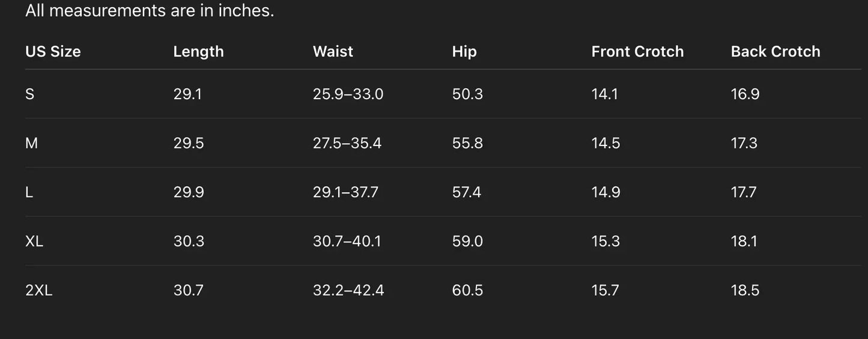Select the length value 29.5

click(x=189, y=143)
